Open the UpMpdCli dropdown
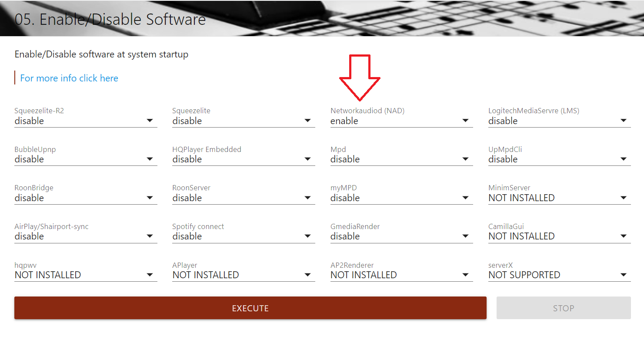The image size is (644, 364). [559, 159]
